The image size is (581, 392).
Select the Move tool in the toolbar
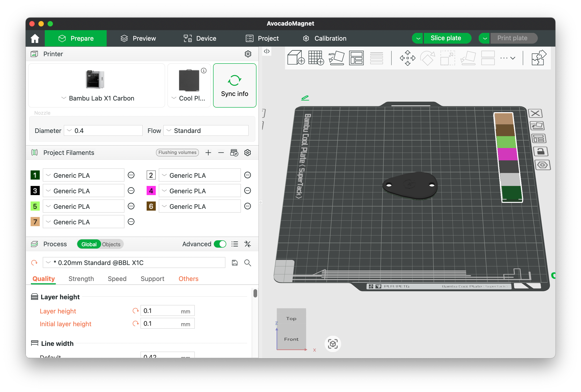(407, 58)
